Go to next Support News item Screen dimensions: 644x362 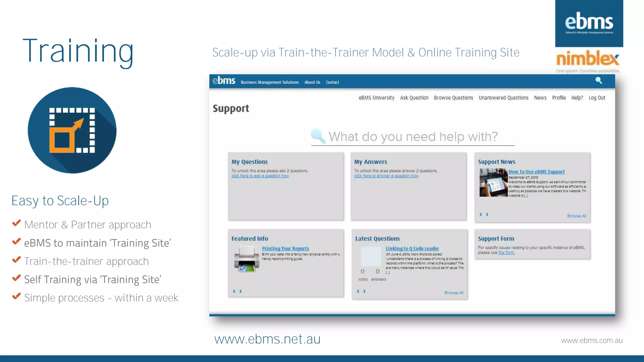pyautogui.click(x=487, y=215)
